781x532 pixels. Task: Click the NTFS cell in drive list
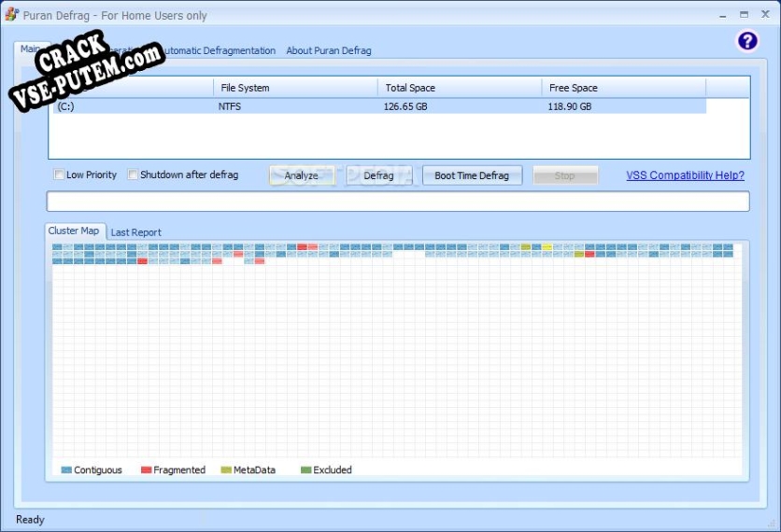coord(230,106)
